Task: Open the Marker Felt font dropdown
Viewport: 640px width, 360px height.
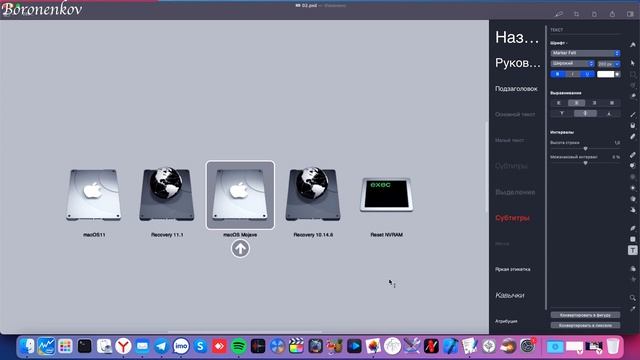Action: [x=585, y=53]
